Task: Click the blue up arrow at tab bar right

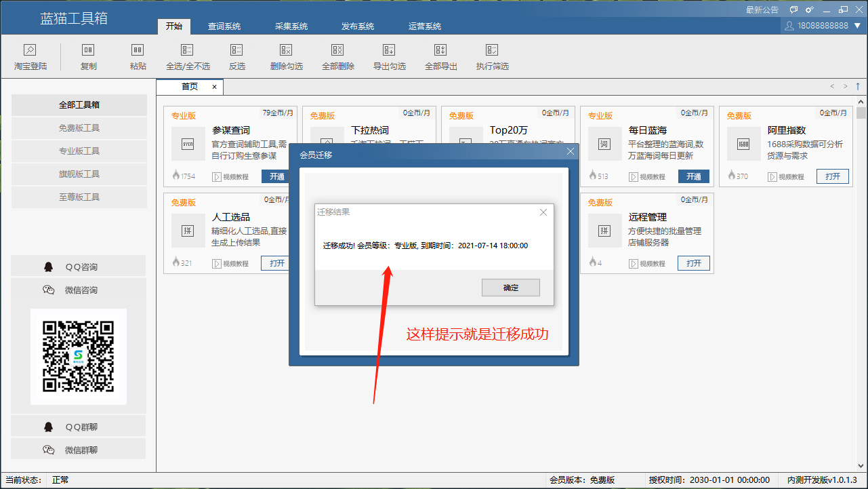Action: coord(858,86)
